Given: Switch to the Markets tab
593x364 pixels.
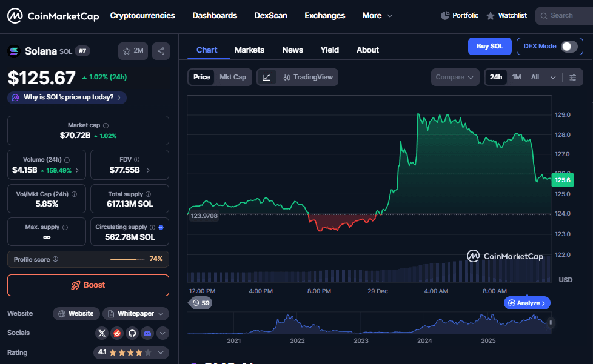Looking at the screenshot, I should click(x=249, y=50).
